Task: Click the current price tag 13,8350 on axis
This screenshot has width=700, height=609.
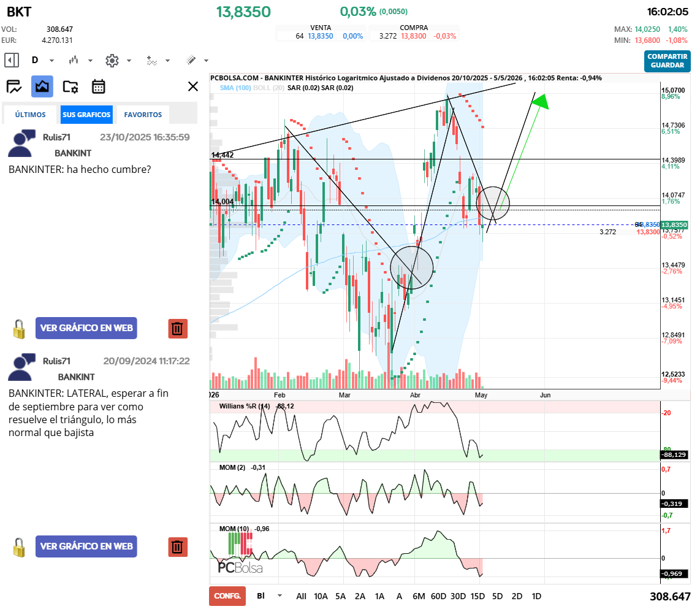Action: tap(674, 224)
